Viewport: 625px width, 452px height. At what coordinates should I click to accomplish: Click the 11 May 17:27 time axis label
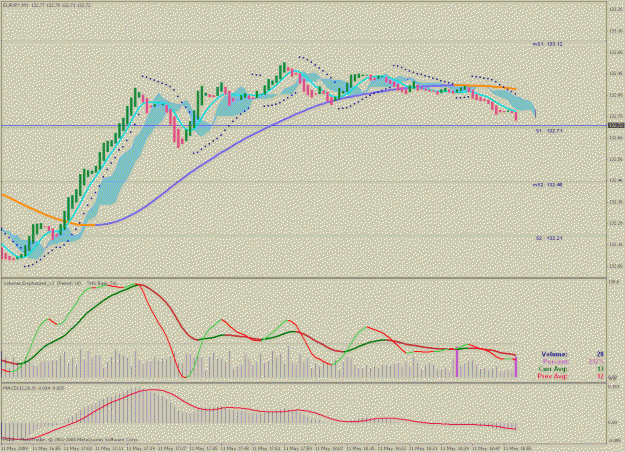(x=173, y=448)
